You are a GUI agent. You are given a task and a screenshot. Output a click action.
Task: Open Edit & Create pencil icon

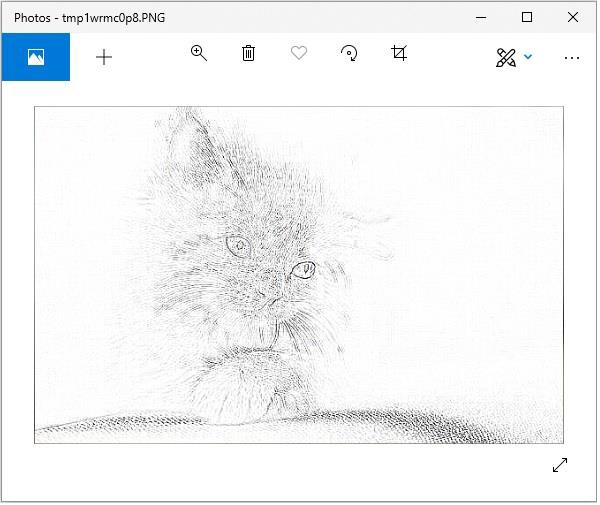click(505, 58)
